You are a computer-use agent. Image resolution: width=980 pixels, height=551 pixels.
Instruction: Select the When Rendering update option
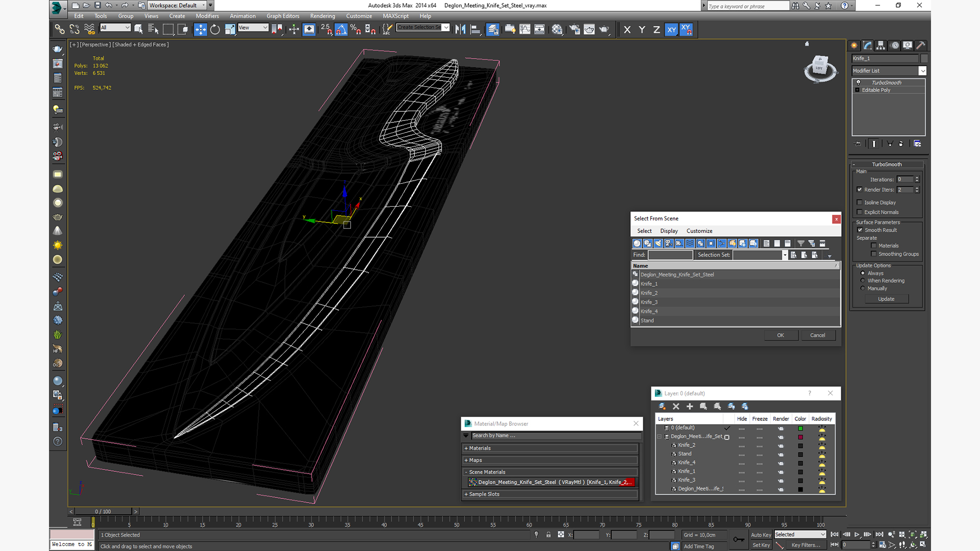tap(863, 281)
